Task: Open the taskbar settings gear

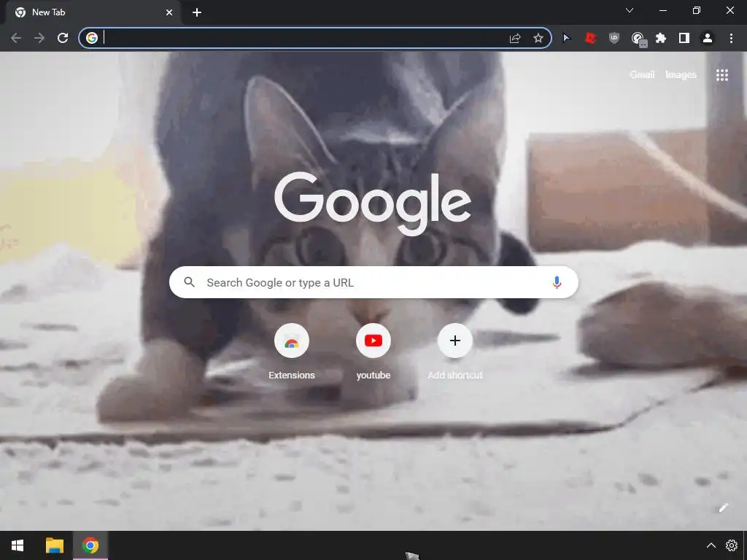Action: point(731,545)
